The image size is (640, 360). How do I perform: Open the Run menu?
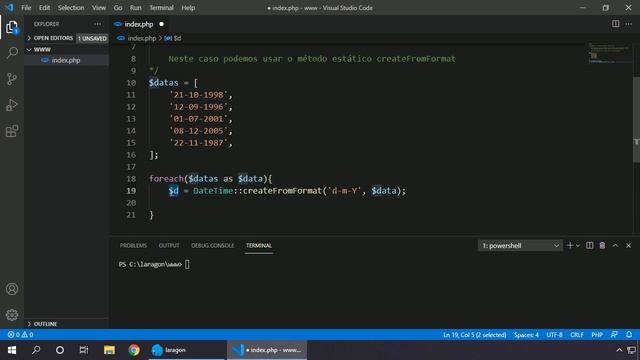136,8
